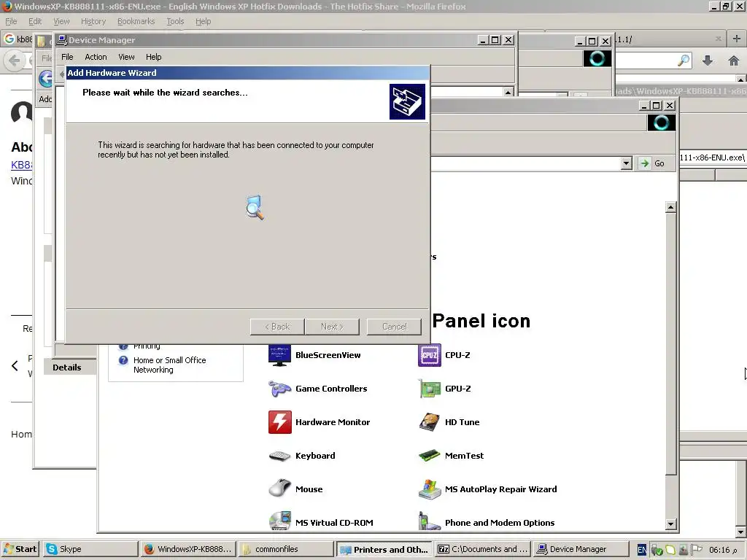Open the HD Tune icon
This screenshot has height=560, width=747.
click(429, 422)
